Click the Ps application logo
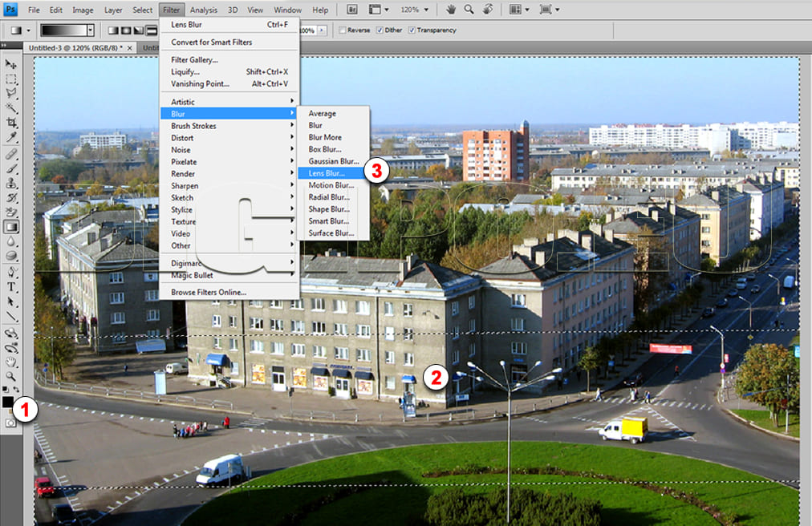This screenshot has width=812, height=526. tap(10, 10)
